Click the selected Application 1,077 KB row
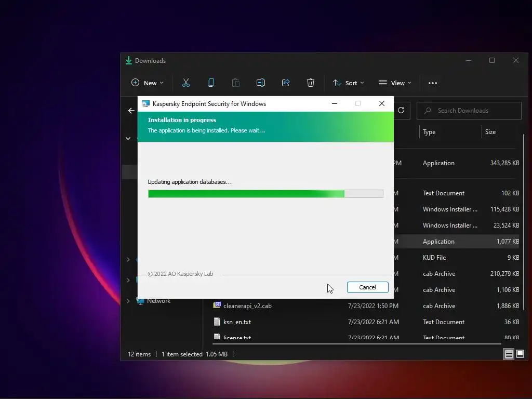532x399 pixels. (x=457, y=242)
